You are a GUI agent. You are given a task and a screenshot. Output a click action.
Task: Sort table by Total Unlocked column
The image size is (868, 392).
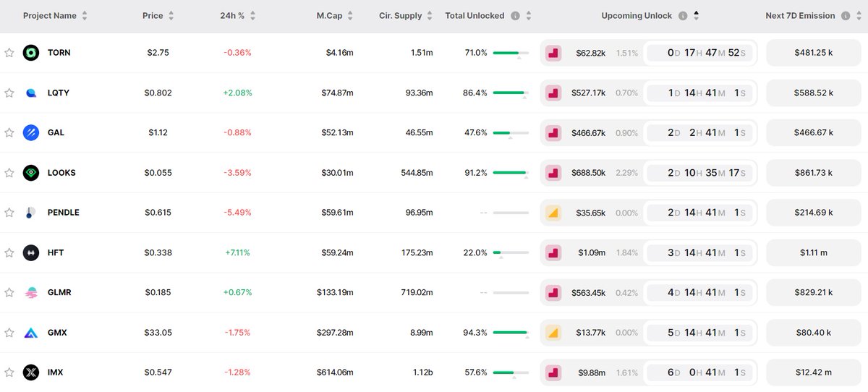coord(529,16)
